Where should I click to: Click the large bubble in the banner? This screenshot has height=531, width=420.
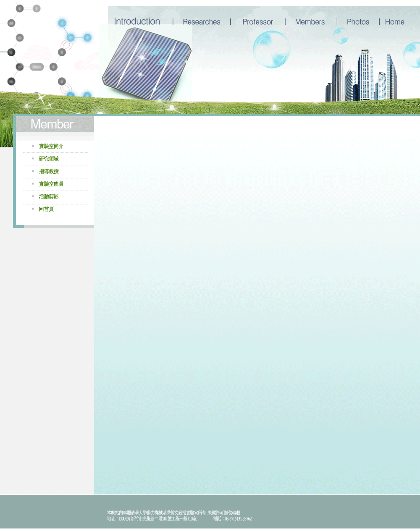point(271,49)
